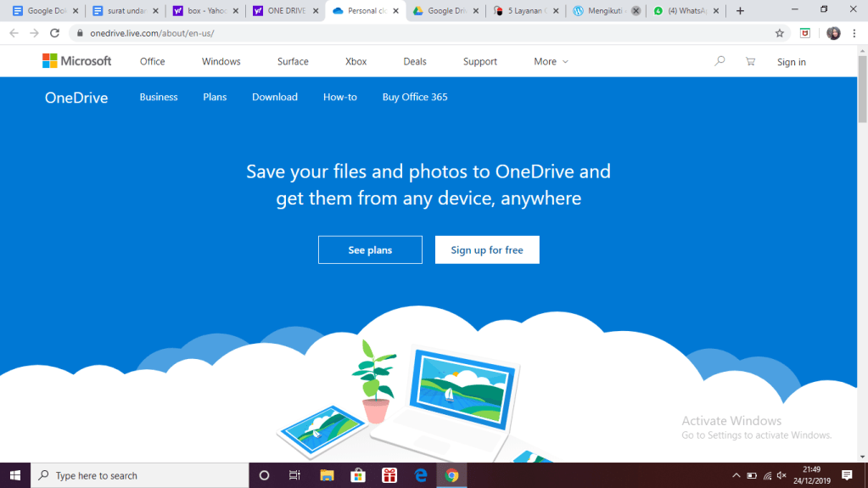Open the Plans menu item
Image resolution: width=868 pixels, height=488 pixels.
[215, 97]
